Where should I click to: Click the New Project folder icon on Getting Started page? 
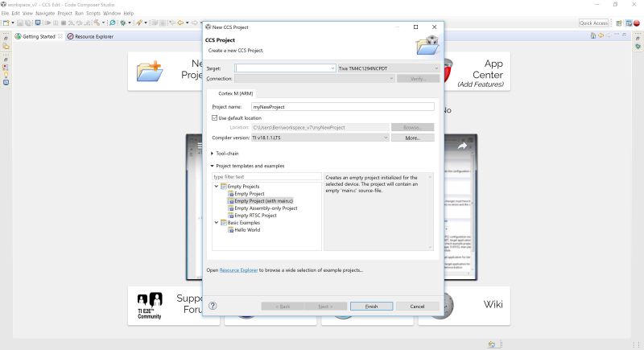150,71
